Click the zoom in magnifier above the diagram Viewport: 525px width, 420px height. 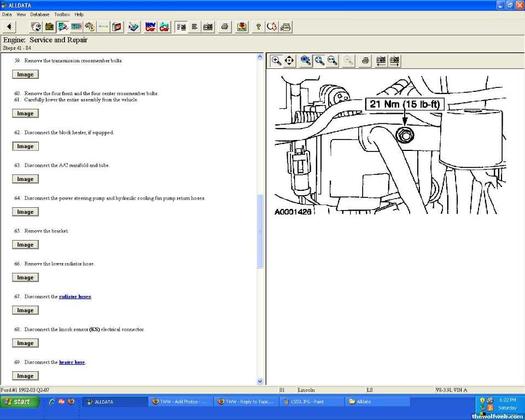(x=277, y=61)
